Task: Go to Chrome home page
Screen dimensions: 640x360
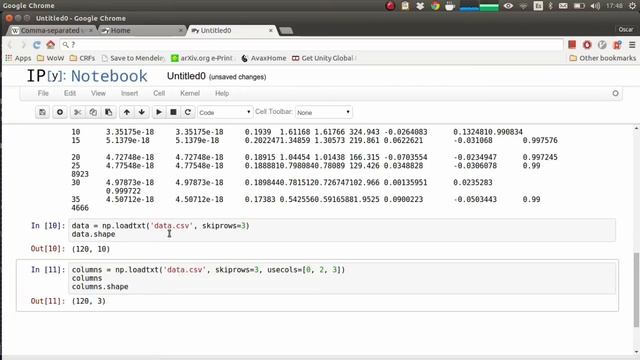Action: 51,44
